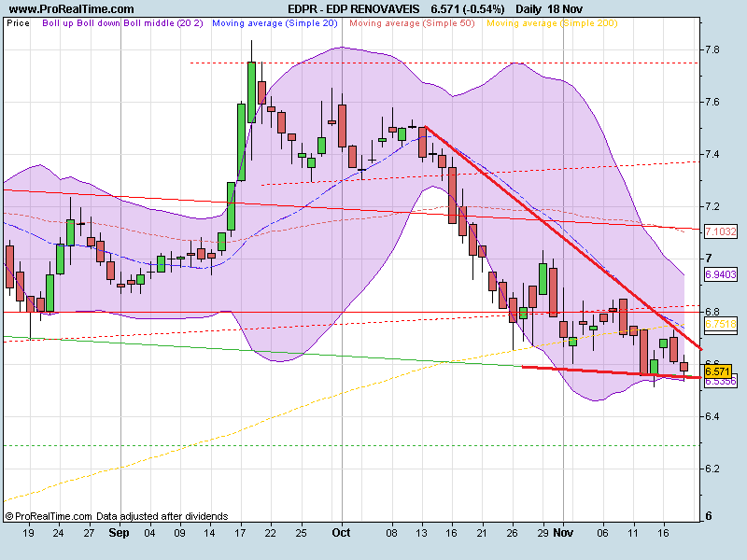Click the 7.6 price axis label

(x=712, y=102)
